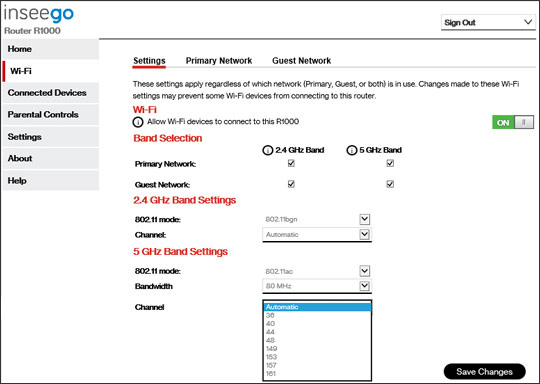Viewport: 540px width, 384px height.
Task: Open Wi-Fi in the sidebar
Action: coord(51,71)
